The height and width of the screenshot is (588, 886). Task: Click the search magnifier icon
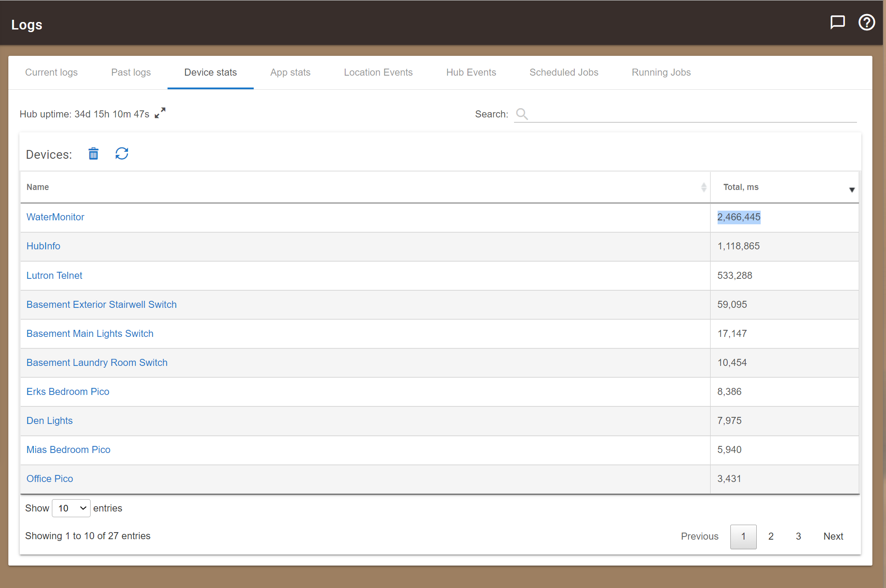522,114
